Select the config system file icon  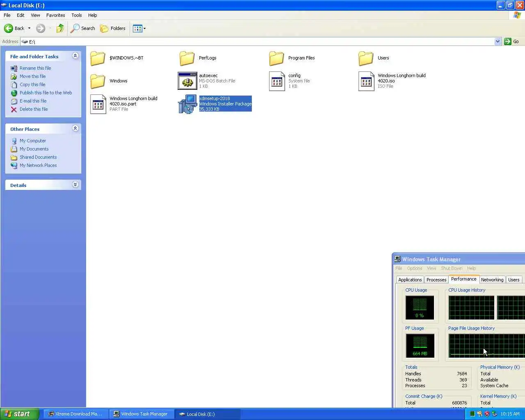pyautogui.click(x=277, y=81)
